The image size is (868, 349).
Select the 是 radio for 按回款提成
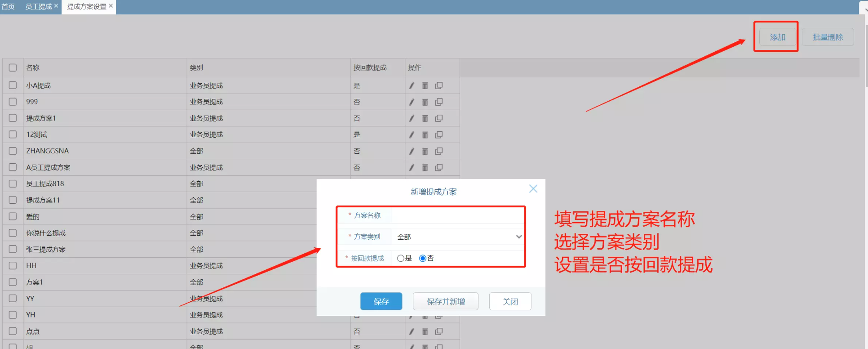coord(400,258)
